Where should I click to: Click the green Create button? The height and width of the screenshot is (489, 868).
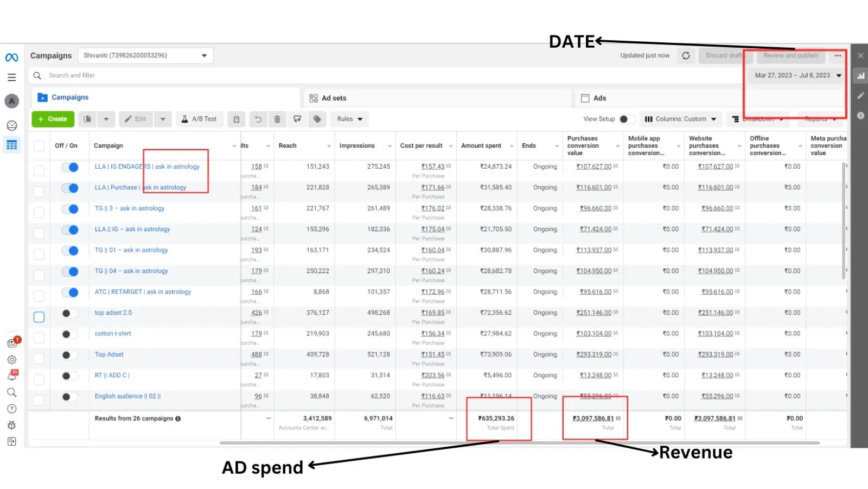click(x=53, y=119)
